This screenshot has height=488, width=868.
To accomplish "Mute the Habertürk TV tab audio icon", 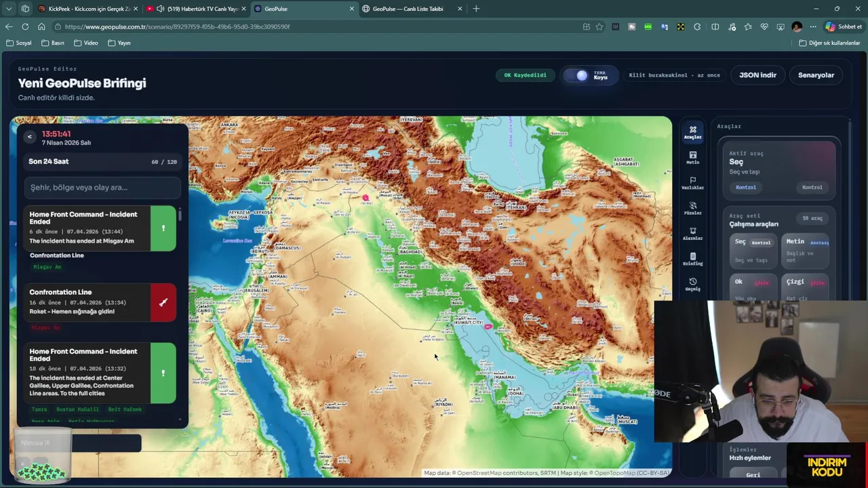I will click(x=160, y=9).
